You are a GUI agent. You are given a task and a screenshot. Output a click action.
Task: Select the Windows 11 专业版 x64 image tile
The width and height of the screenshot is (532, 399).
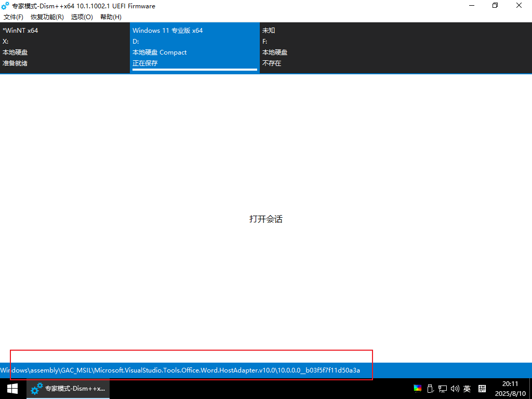[195, 47]
